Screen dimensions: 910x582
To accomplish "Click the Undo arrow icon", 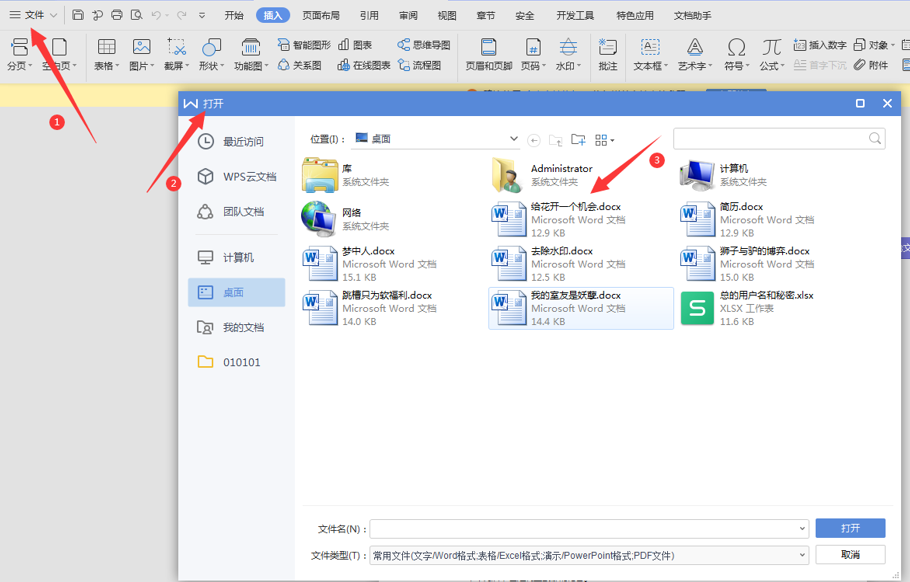I will 156,15.
